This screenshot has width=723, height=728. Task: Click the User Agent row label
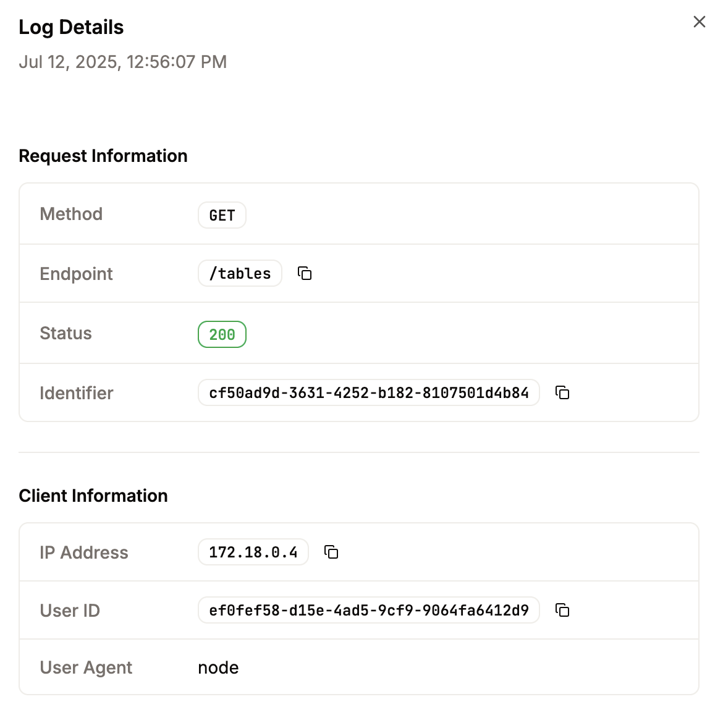[86, 667]
